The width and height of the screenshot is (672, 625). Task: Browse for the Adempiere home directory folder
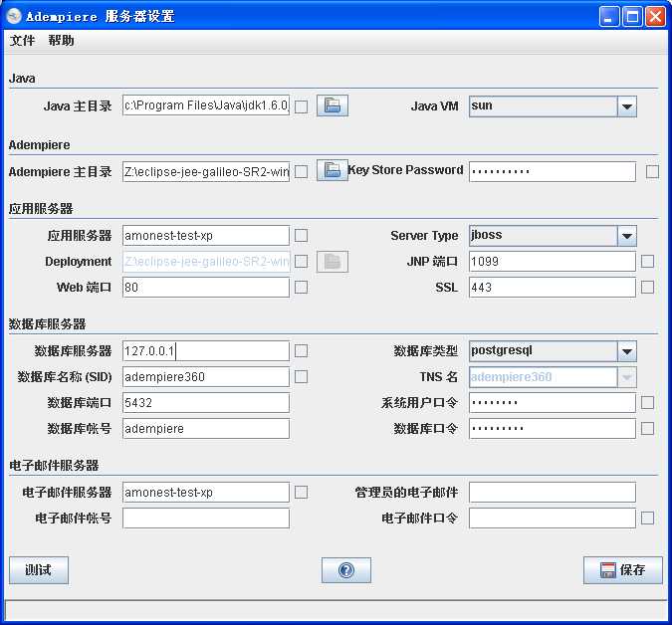click(x=333, y=170)
